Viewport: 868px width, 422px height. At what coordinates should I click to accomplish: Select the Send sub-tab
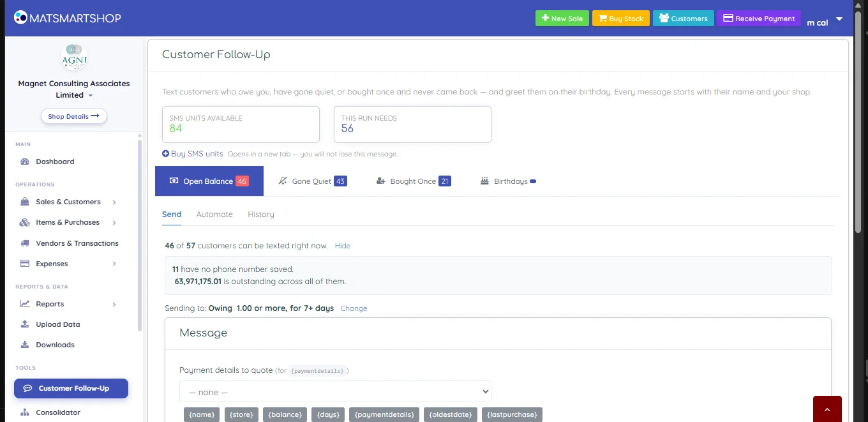pyautogui.click(x=172, y=215)
